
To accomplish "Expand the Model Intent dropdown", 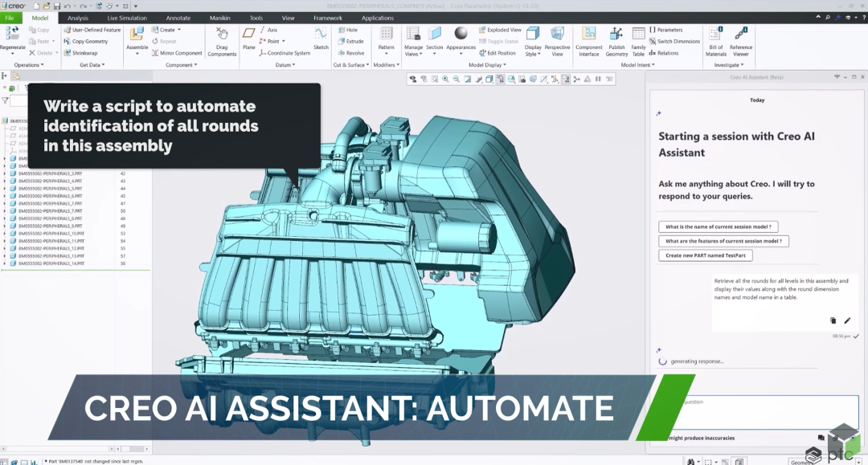I will coord(637,65).
